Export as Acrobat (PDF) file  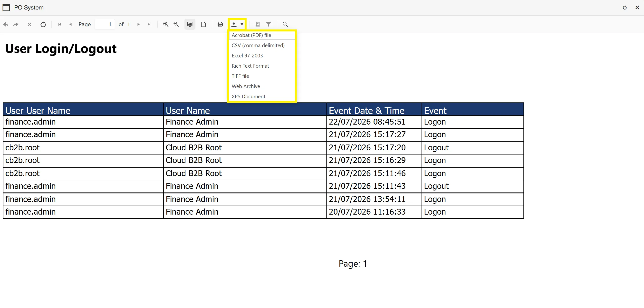tap(262, 35)
